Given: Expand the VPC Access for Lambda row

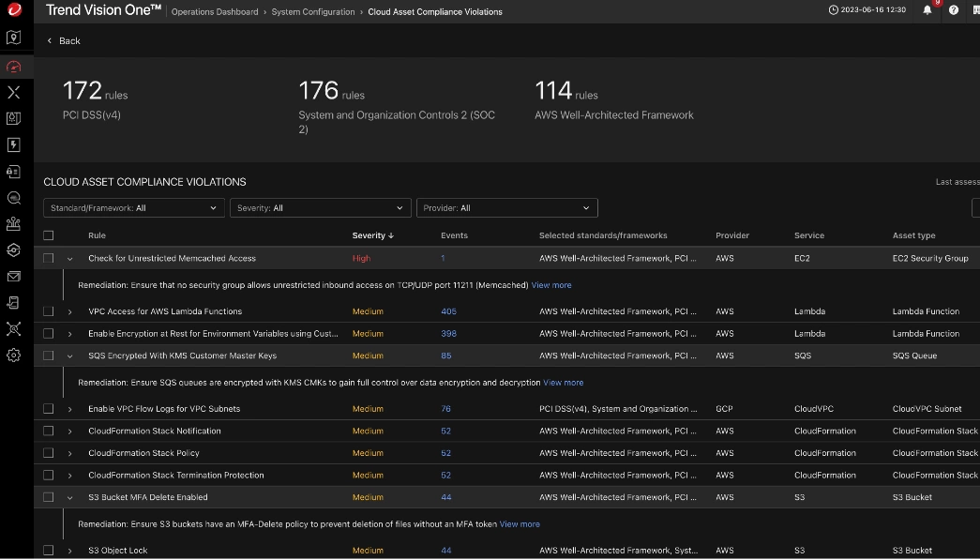Looking at the screenshot, I should 70,311.
